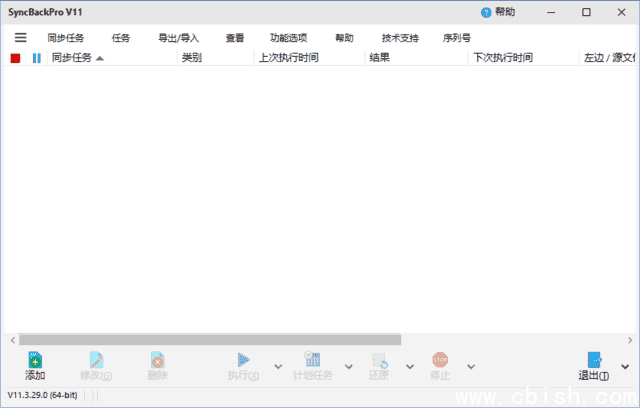Click the scrollbar right arrow
640x408 pixels.
pyautogui.click(x=630, y=340)
